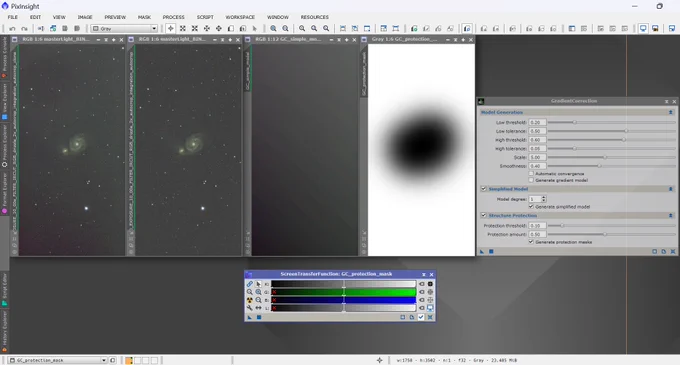Click GradientCorrection new instance triangle
The image size is (680, 365).
(482, 251)
